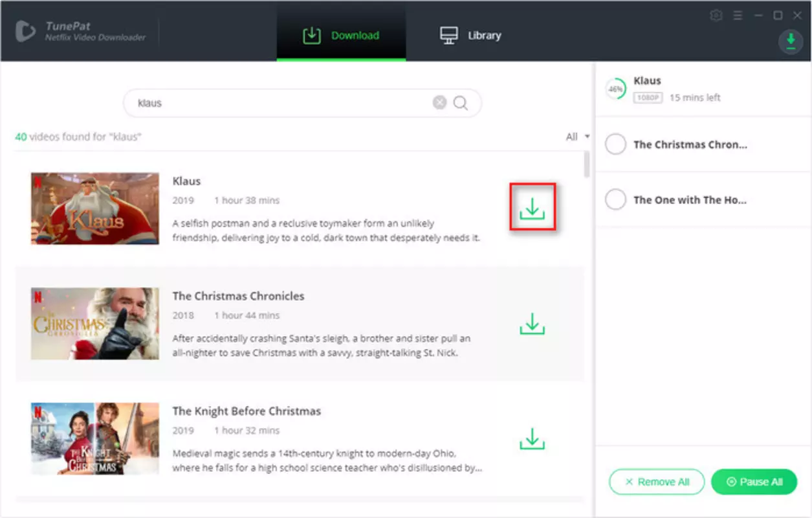Open The Knight Before Christmas thumbnail

pyautogui.click(x=95, y=439)
